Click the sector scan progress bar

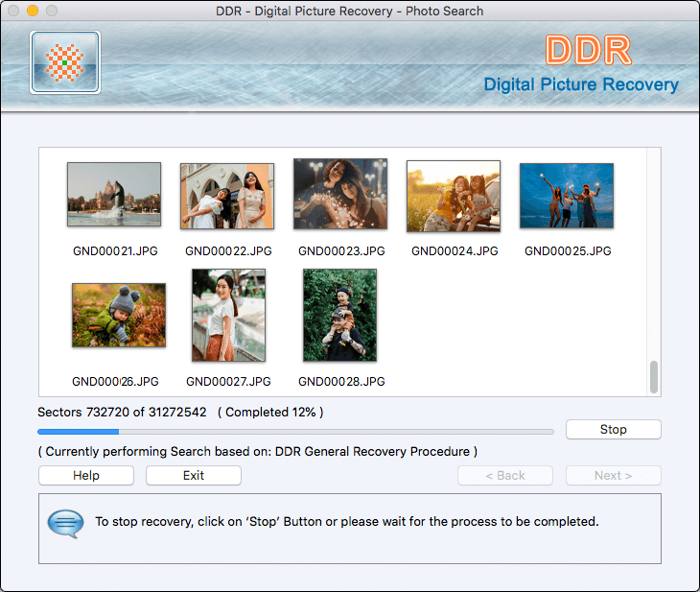tap(295, 432)
